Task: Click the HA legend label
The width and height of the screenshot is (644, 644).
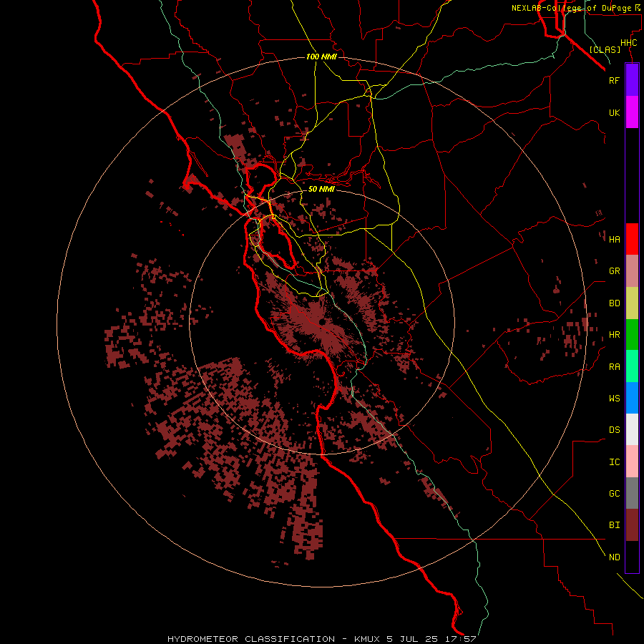Action: point(615,239)
